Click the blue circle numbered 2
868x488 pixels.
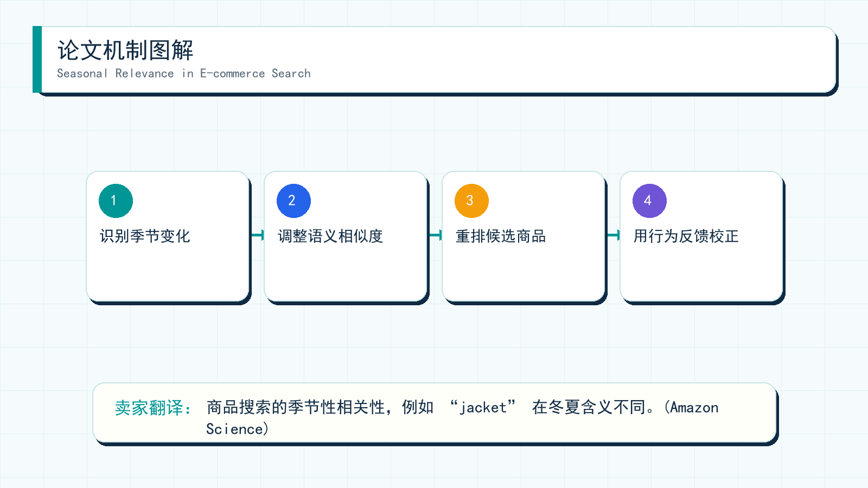[x=293, y=201]
